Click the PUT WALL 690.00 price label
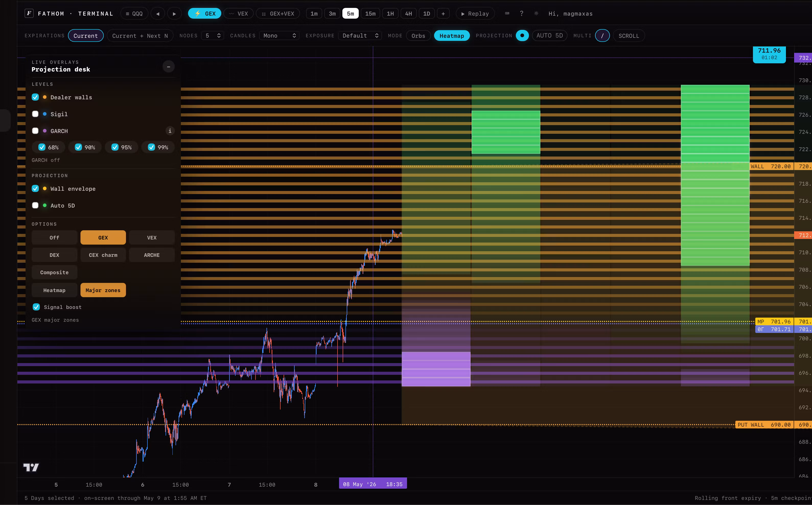This screenshot has height=505, width=812. 764,425
